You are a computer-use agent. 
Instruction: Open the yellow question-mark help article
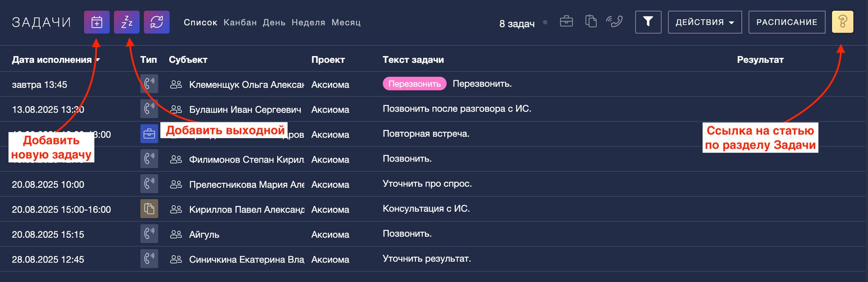pos(842,22)
